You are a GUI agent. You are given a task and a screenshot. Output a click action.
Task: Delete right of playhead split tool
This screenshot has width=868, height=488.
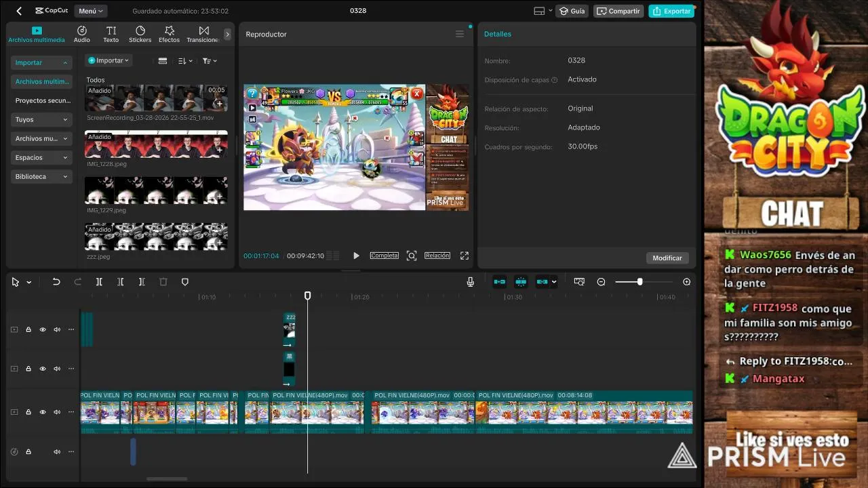(142, 282)
